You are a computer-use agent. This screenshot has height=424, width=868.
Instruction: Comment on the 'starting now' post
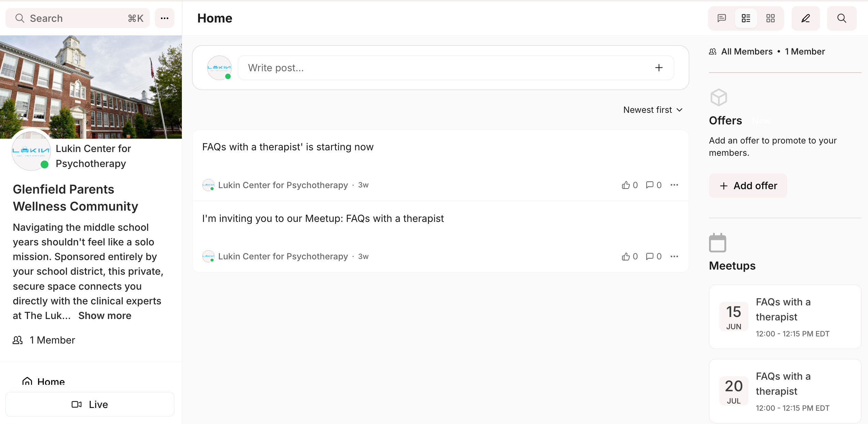coord(653,185)
